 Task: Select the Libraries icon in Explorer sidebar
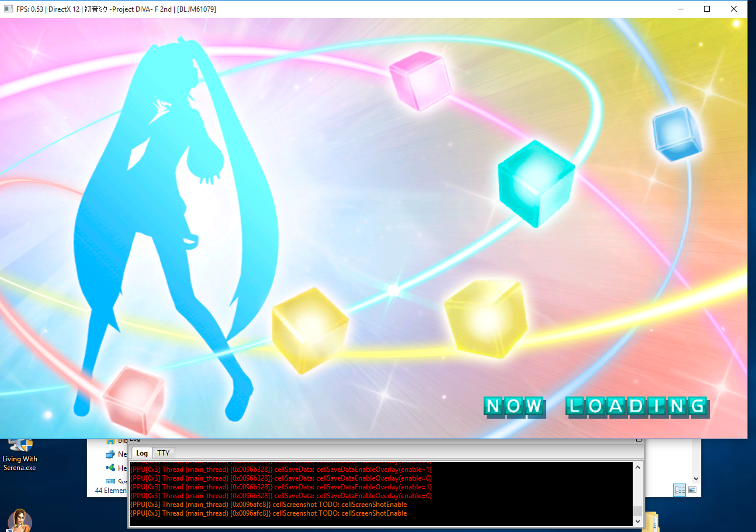pos(110,441)
